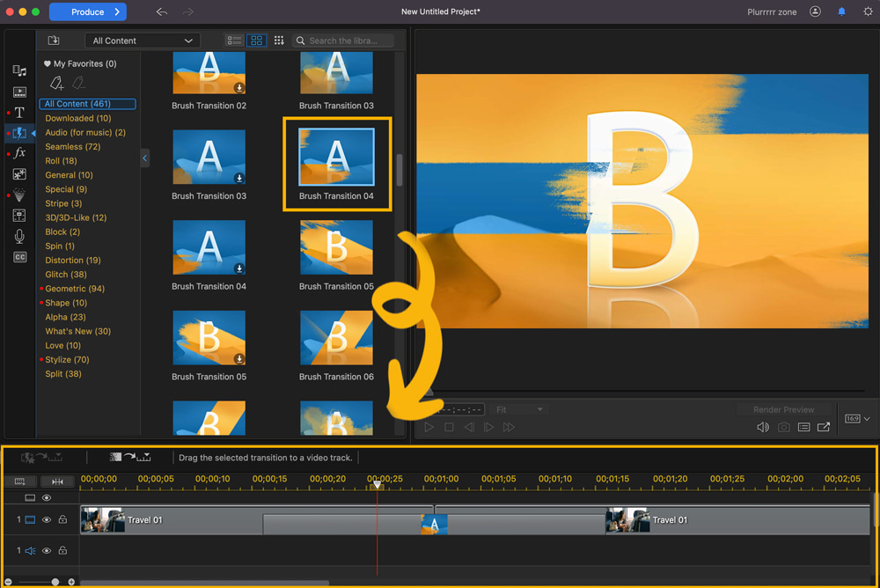Select the Brush Transition 05 thumbnail
Viewport: 880px width, 588px height.
(335, 247)
